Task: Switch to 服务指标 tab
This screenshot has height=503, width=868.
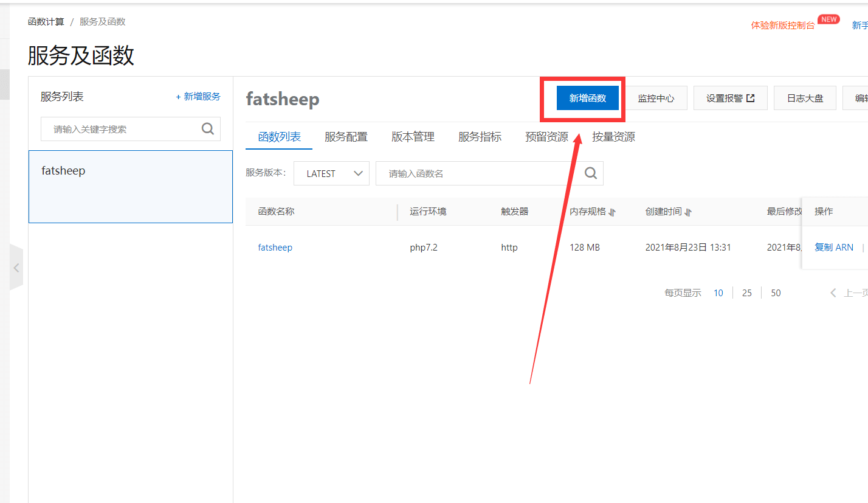Action: point(480,137)
